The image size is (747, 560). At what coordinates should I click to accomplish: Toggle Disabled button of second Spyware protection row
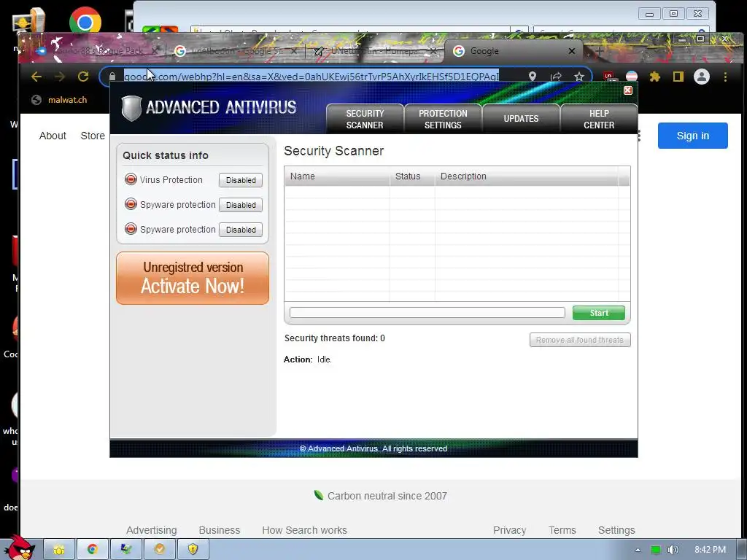click(x=241, y=230)
